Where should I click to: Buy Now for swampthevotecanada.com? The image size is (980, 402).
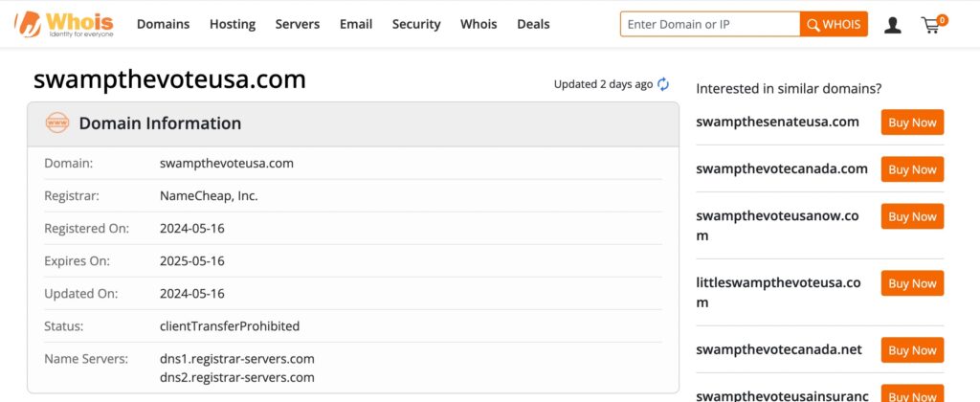[912, 169]
